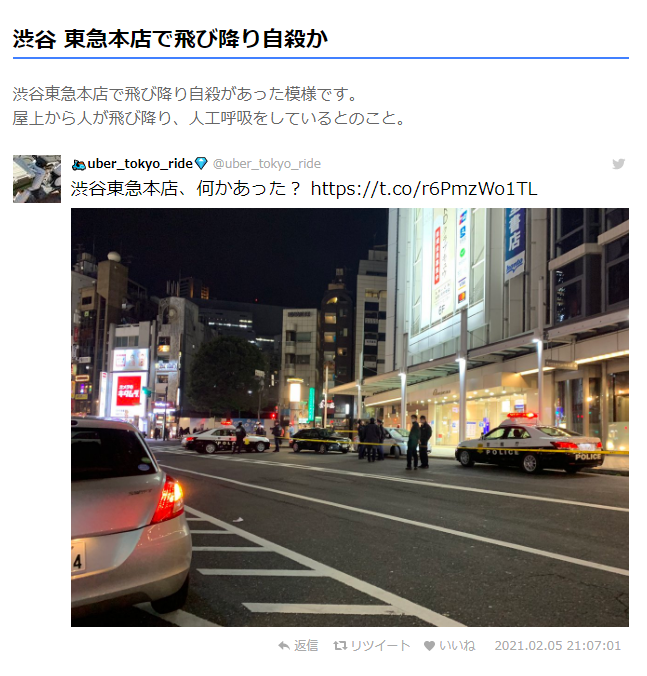Open the t.co/r6PmzWo1TL link
Screen dimensions: 647x676
(x=424, y=188)
